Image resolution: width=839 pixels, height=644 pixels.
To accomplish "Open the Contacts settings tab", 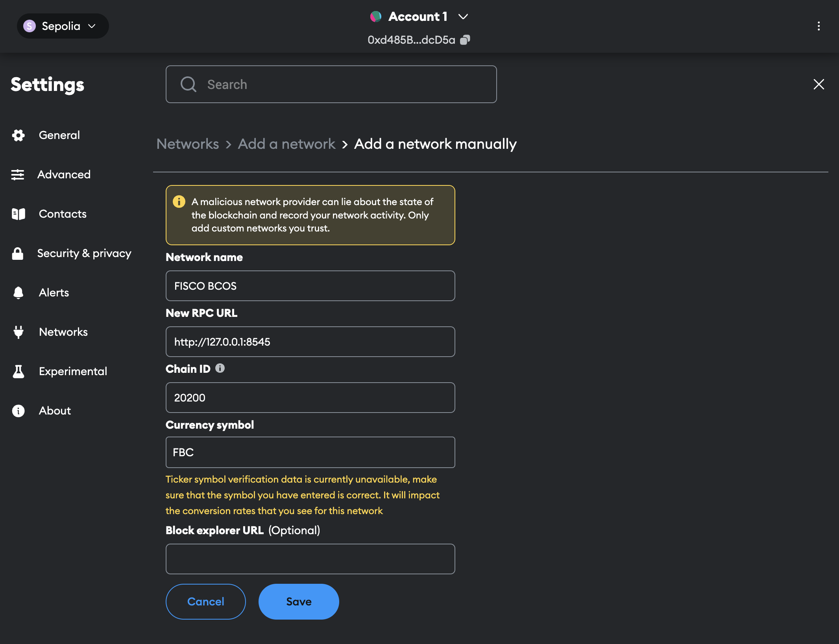I will tap(63, 214).
